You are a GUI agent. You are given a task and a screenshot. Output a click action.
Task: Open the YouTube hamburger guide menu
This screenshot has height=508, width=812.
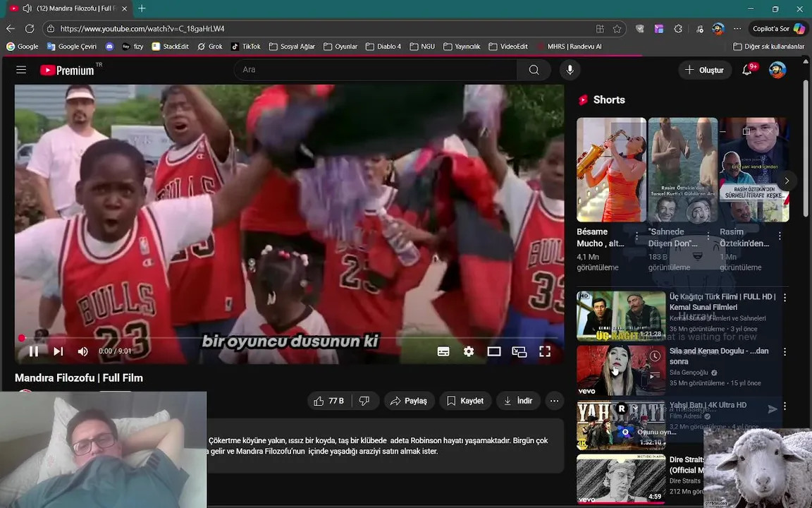(20, 69)
